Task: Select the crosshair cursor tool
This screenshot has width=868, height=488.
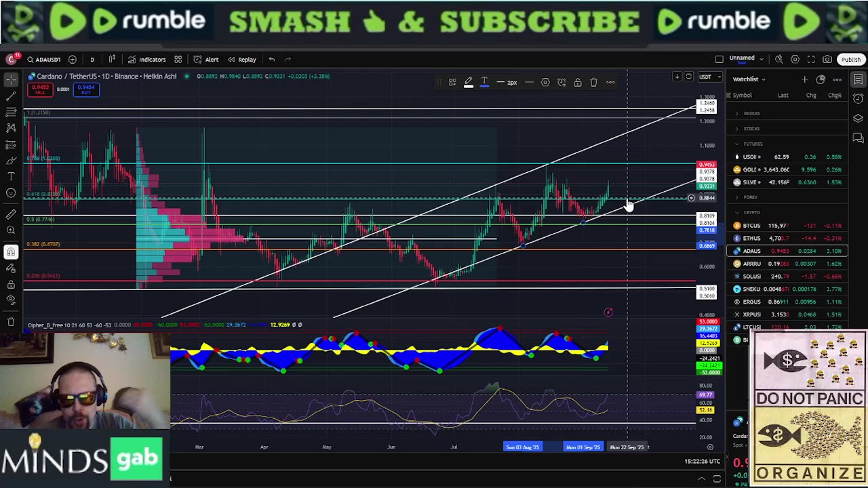Action: 11,80
